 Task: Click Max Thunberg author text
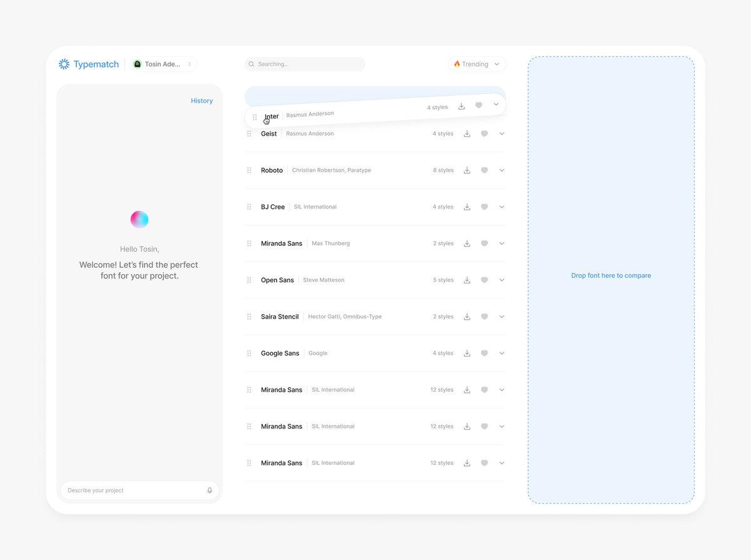(331, 243)
